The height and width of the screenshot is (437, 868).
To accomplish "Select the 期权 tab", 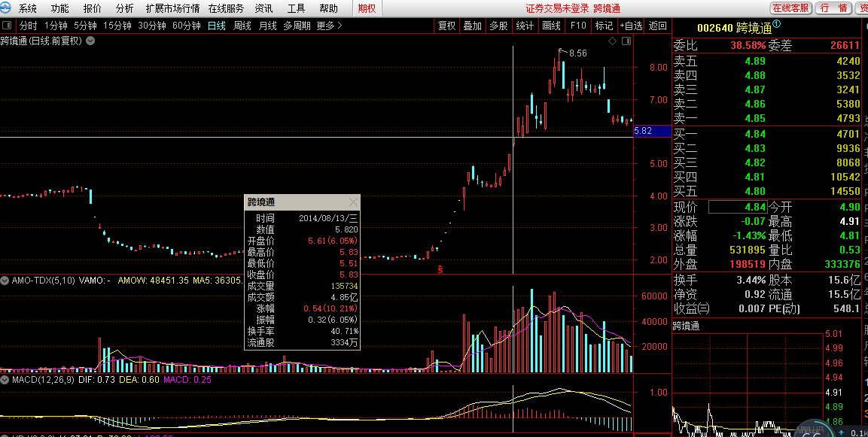I will pyautogui.click(x=367, y=8).
